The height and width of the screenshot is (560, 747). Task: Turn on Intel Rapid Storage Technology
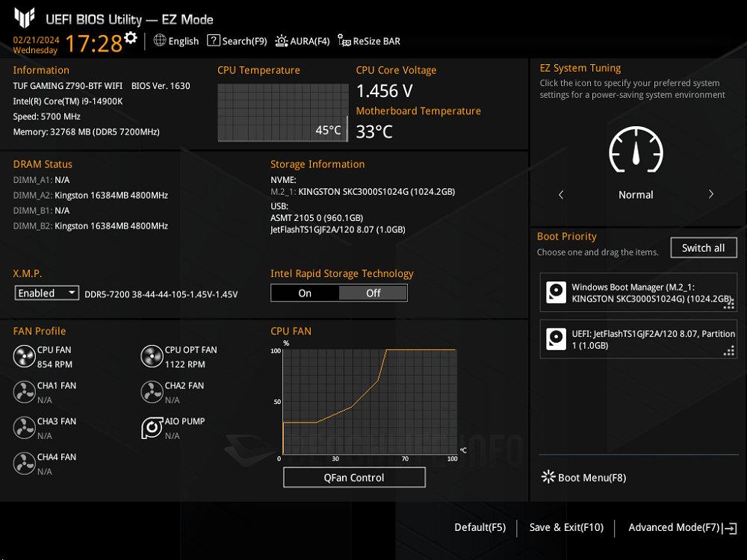coord(305,293)
